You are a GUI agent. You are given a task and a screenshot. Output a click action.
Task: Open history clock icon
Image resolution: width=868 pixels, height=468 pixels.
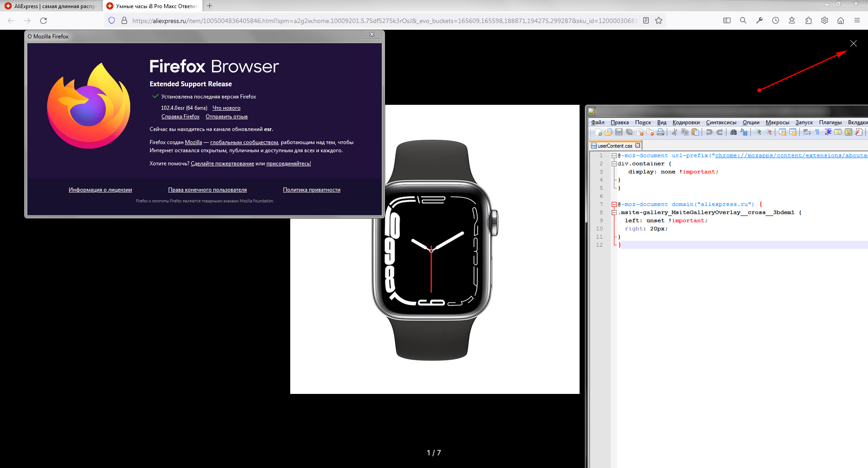coord(776,21)
